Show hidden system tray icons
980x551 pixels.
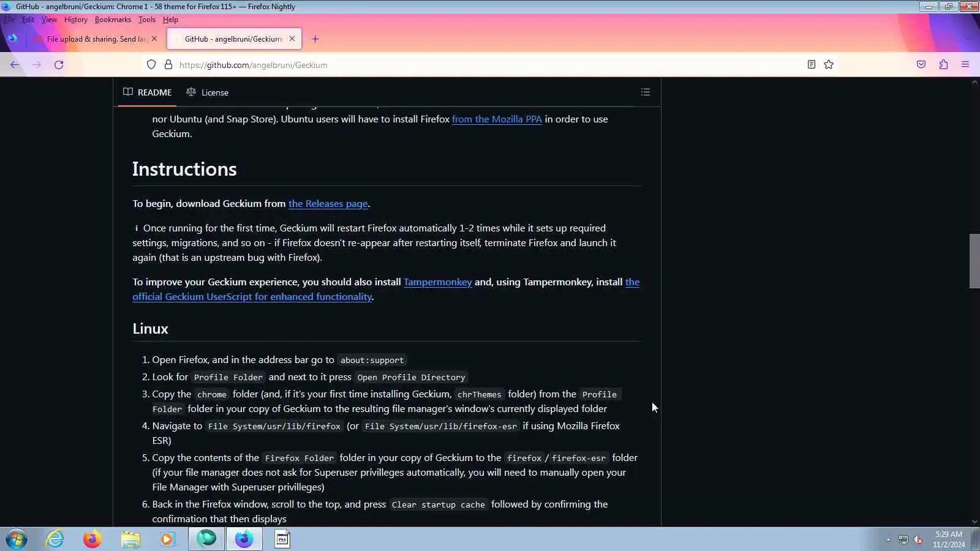[x=888, y=539]
